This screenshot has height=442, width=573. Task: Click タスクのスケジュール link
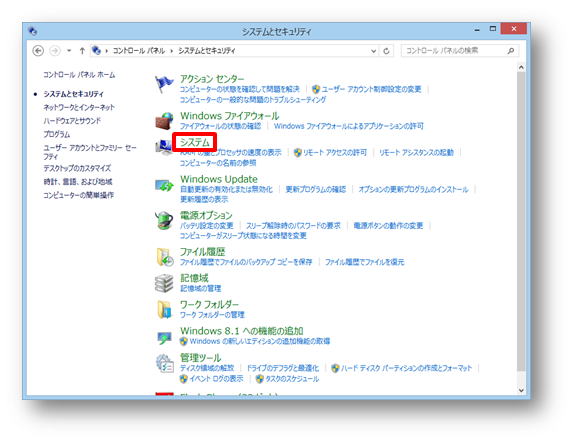[292, 379]
